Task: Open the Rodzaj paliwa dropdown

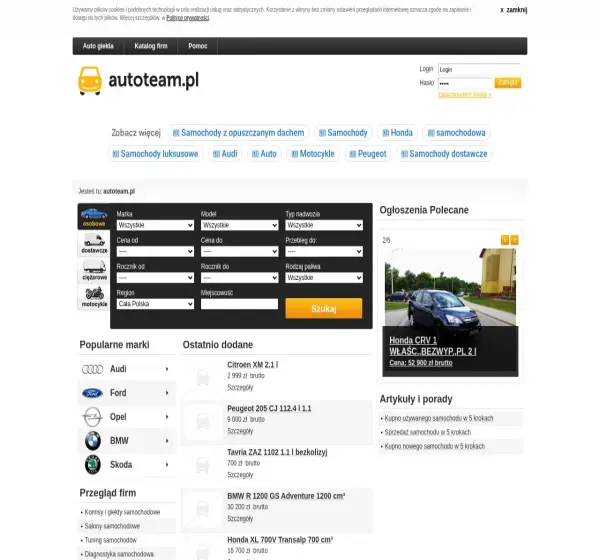Action: [324, 278]
